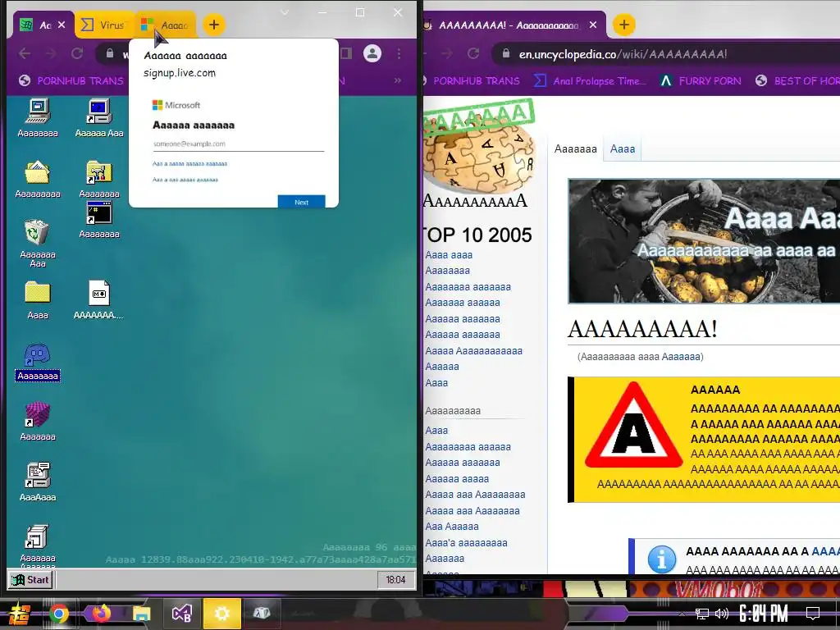
Task: Open Firefox from the host taskbar
Action: coord(101,614)
